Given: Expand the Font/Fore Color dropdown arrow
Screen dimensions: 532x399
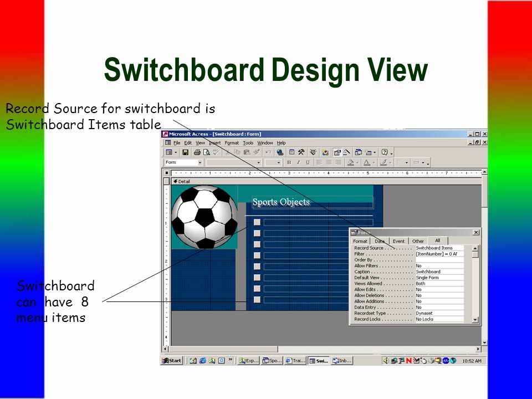Looking at the screenshot, I should tap(374, 162).
